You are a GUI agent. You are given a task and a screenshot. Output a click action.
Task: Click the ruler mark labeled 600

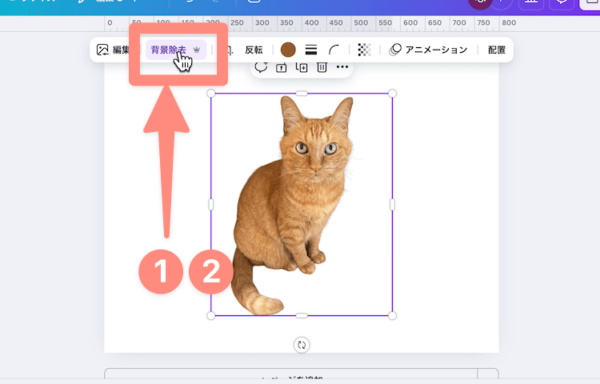410,23
